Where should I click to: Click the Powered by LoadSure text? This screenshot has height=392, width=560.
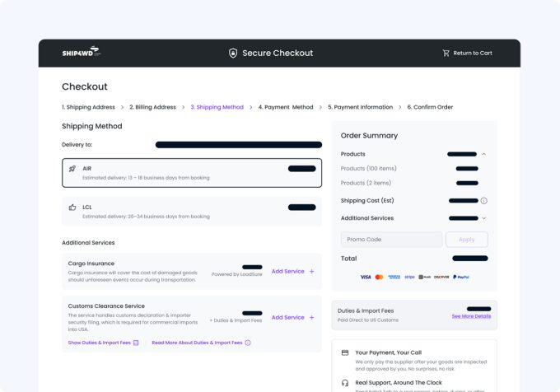click(237, 274)
